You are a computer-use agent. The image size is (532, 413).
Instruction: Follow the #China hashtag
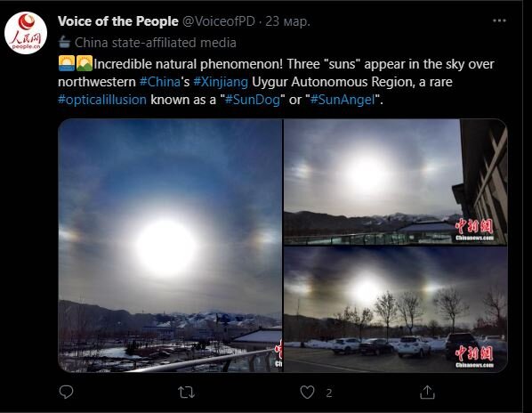pos(160,82)
